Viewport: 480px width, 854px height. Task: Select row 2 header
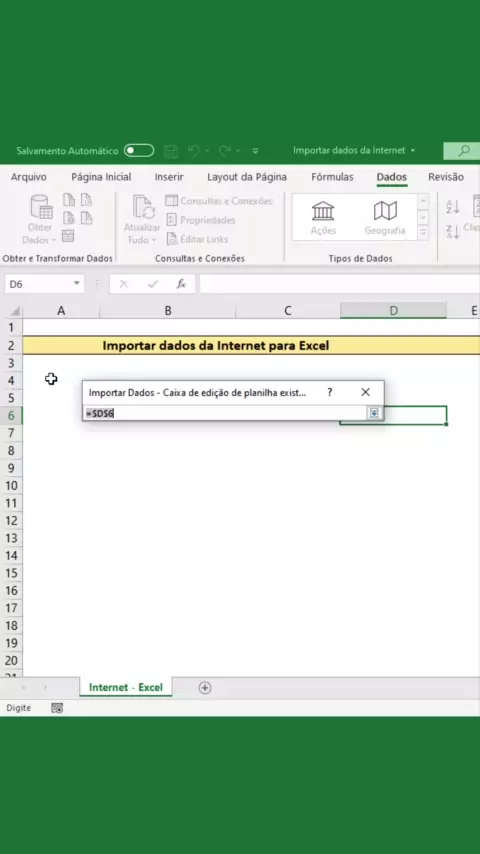(11, 345)
